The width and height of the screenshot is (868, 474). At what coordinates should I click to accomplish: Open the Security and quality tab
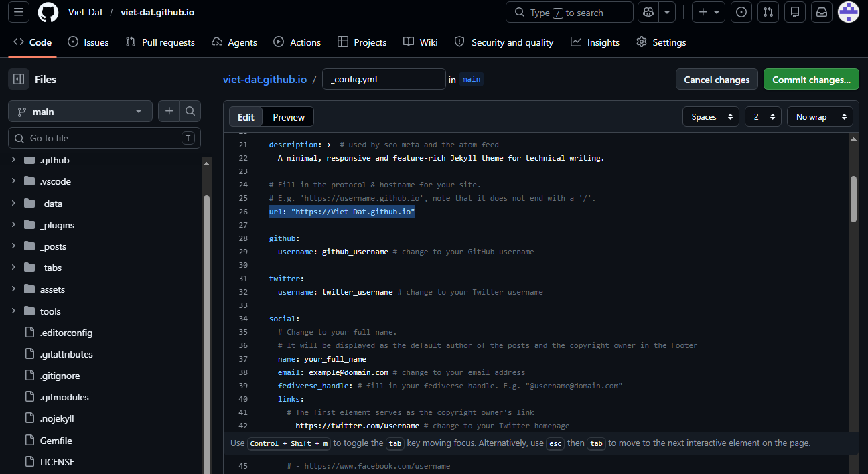tap(504, 42)
